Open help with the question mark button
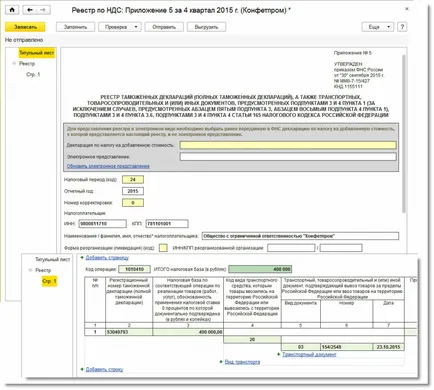 click(402, 27)
